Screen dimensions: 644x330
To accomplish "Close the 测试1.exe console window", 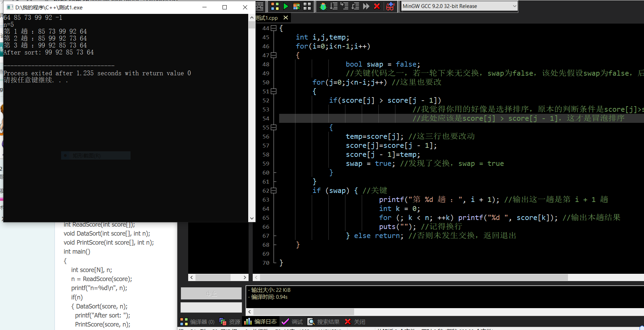I will (x=245, y=7).
